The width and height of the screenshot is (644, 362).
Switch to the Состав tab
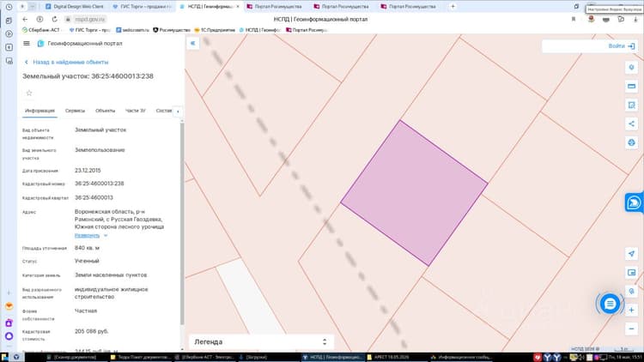(x=164, y=111)
